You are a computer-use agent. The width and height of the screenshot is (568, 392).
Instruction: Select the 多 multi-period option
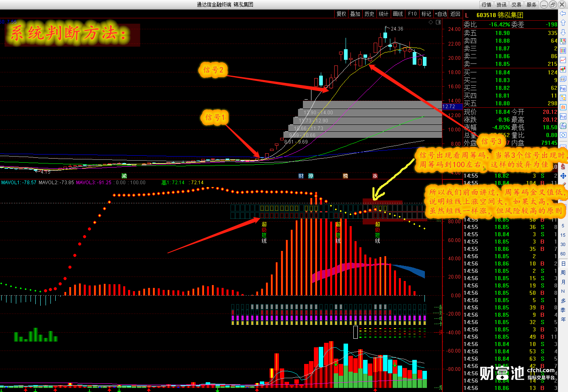pos(563,301)
